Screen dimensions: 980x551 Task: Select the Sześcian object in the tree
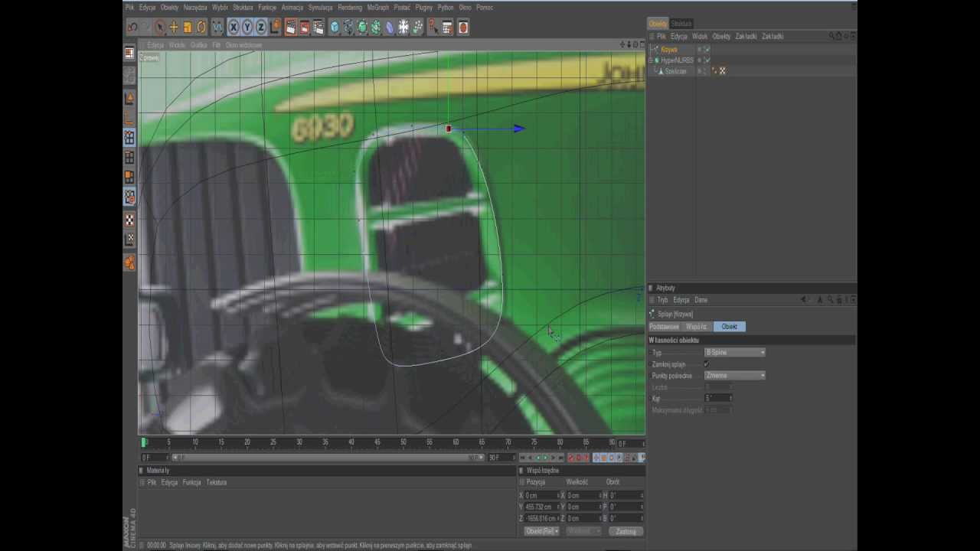[x=675, y=71]
